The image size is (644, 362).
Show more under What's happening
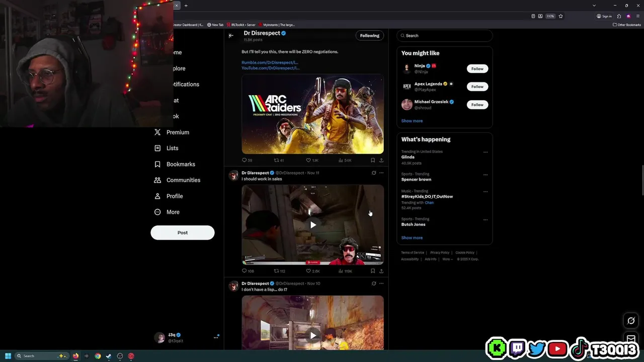tap(412, 238)
